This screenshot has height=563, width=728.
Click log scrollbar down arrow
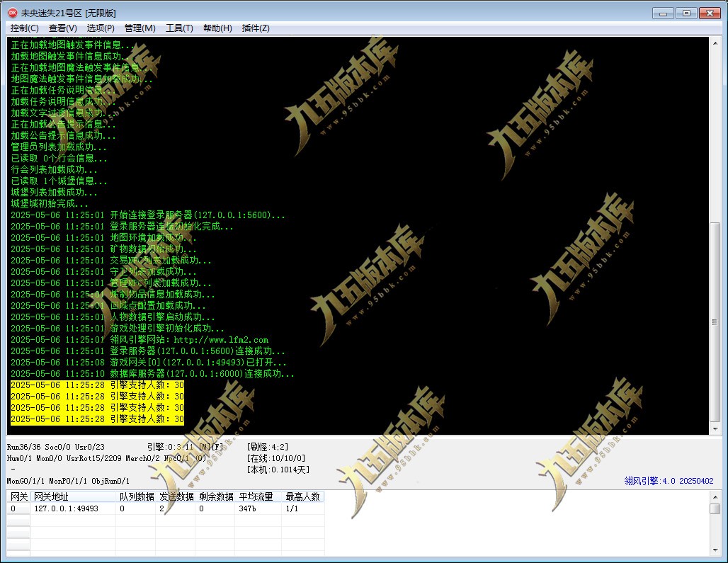point(715,429)
